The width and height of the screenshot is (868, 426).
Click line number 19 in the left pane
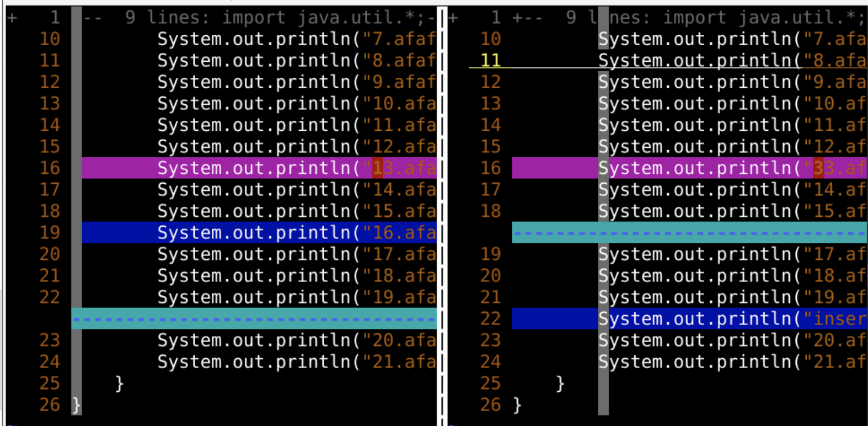coord(50,232)
